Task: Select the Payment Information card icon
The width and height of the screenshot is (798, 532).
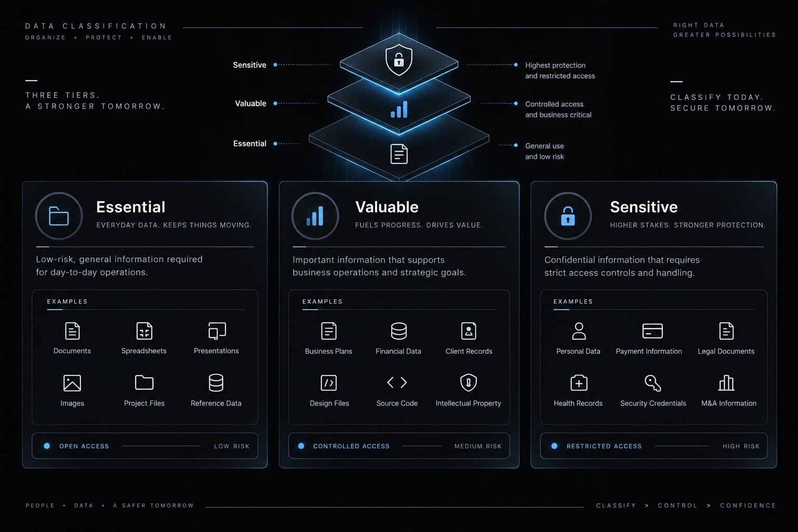Action: tap(653, 331)
